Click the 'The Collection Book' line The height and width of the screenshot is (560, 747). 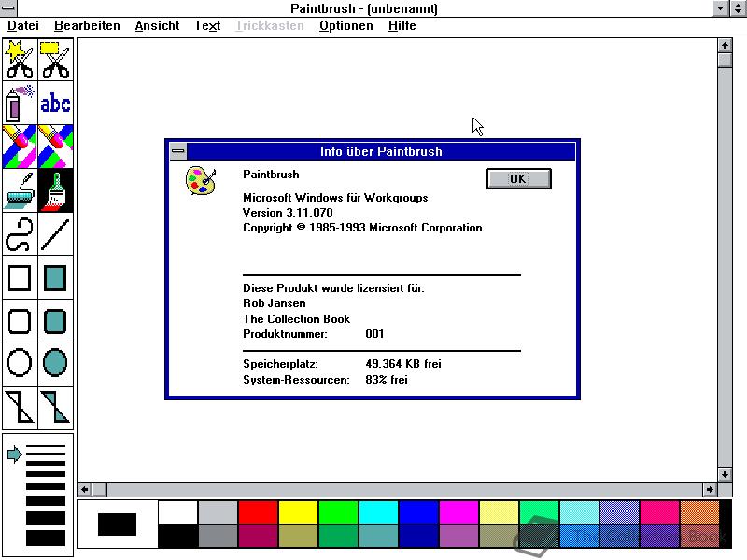point(296,319)
